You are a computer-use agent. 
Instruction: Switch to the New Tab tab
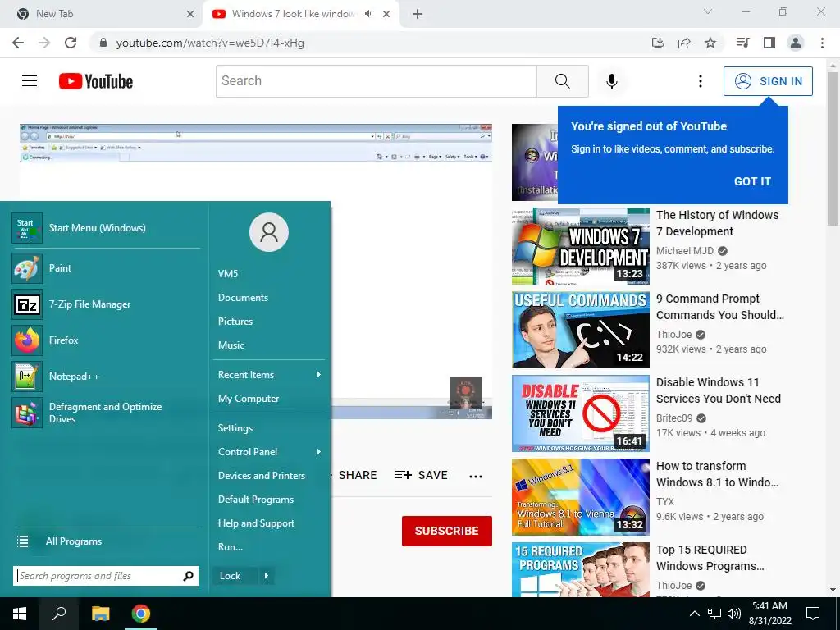pos(102,14)
